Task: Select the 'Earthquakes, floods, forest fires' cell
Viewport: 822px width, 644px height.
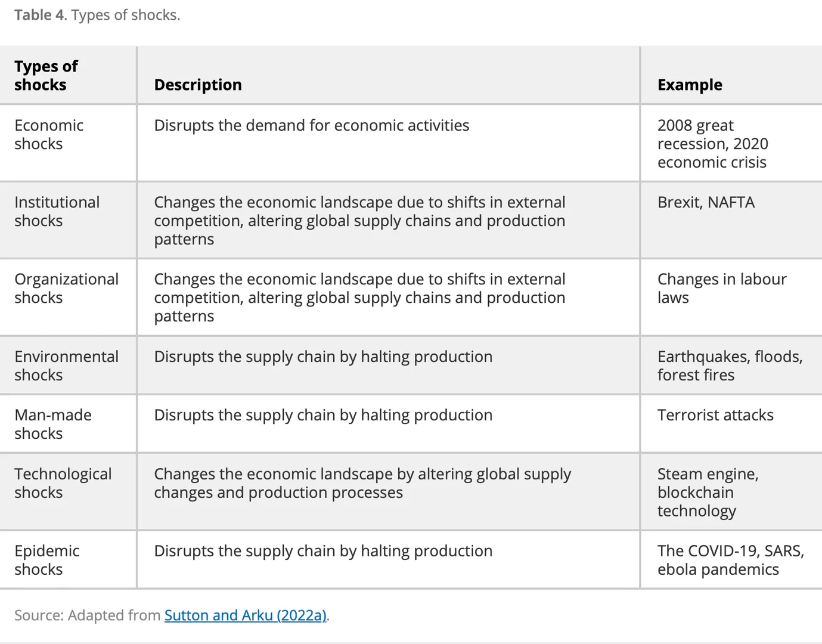Action: [x=730, y=366]
